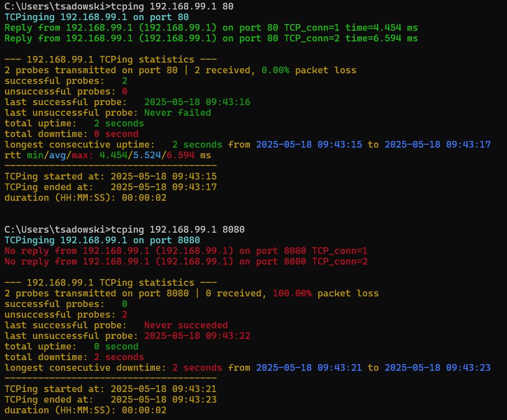Select the last successful probe timestamp 09:43:16
This screenshot has height=420, width=507.
click(x=197, y=102)
